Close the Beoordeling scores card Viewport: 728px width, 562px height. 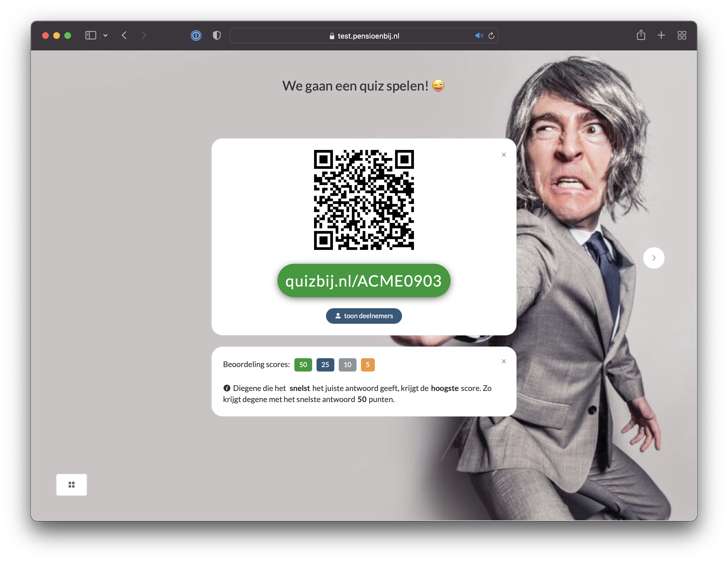point(504,361)
